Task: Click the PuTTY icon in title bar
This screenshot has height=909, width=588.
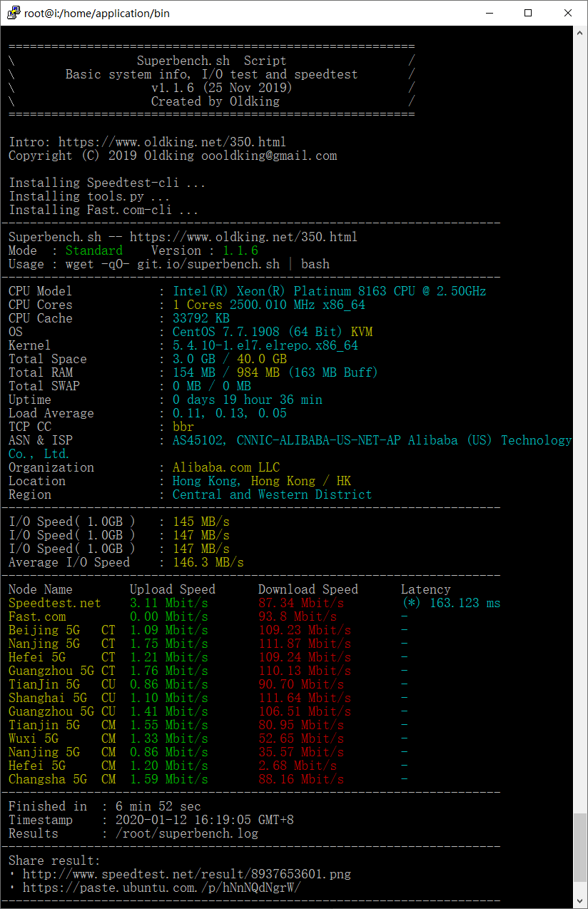Action: pos(13,13)
